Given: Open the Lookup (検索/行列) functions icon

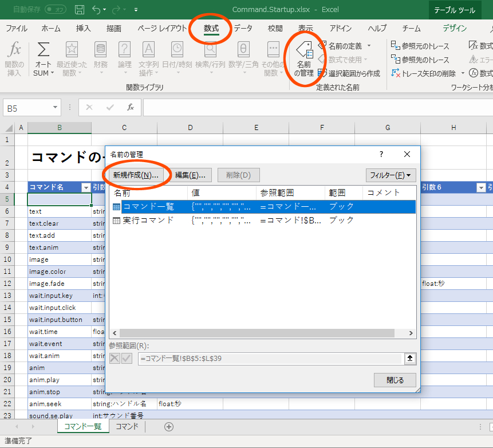Looking at the screenshot, I should [210, 50].
